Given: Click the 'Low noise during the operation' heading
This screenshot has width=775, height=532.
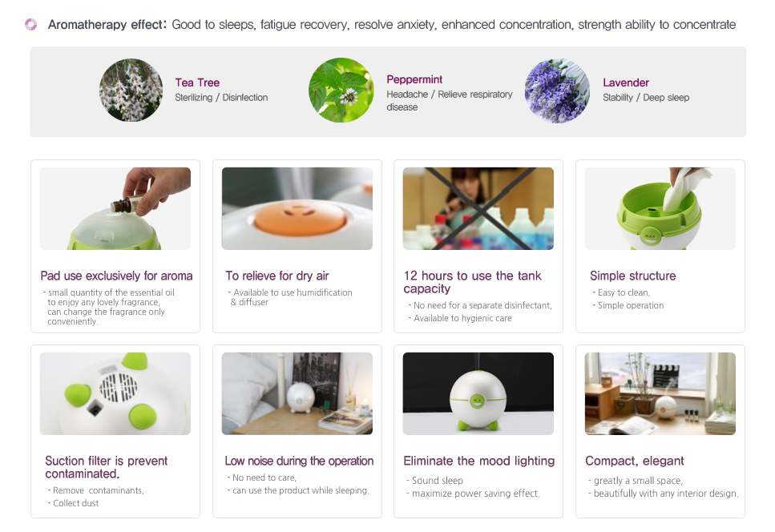Looking at the screenshot, I should coord(299,461).
